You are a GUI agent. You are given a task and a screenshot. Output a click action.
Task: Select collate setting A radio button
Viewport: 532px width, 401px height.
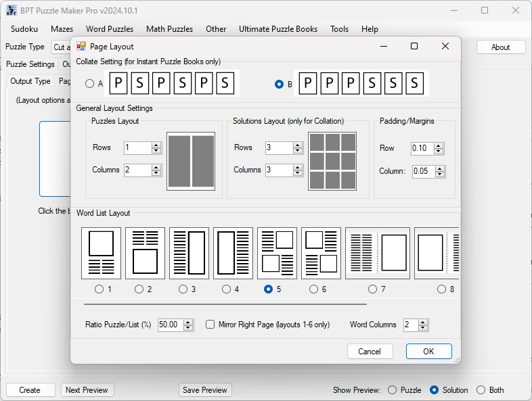coord(90,85)
